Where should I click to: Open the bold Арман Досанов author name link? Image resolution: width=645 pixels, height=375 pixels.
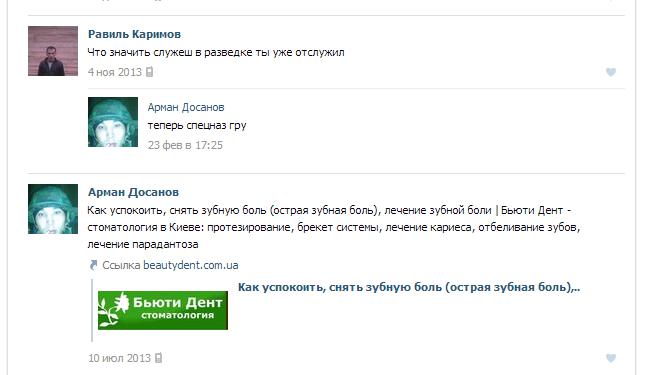(x=133, y=192)
